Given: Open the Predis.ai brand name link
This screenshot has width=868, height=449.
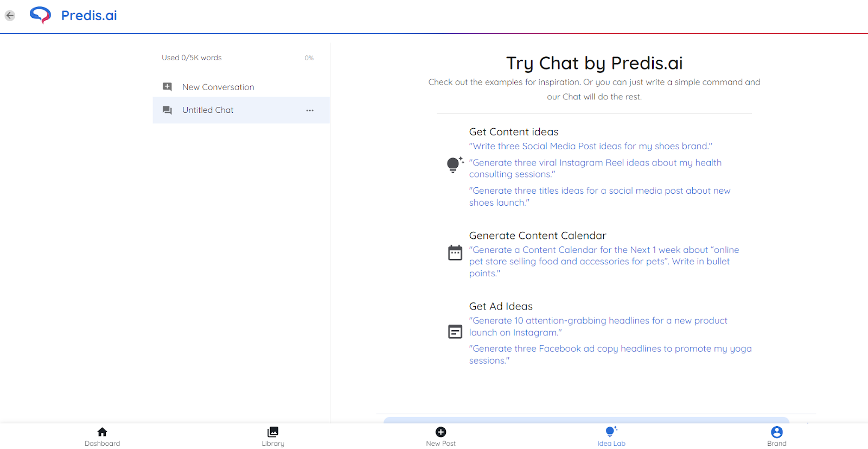Looking at the screenshot, I should point(89,15).
